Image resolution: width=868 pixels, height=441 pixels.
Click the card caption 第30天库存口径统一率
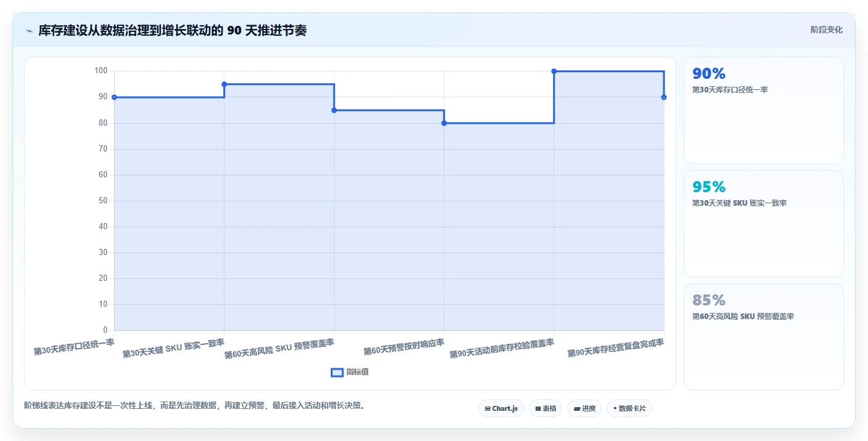730,90
